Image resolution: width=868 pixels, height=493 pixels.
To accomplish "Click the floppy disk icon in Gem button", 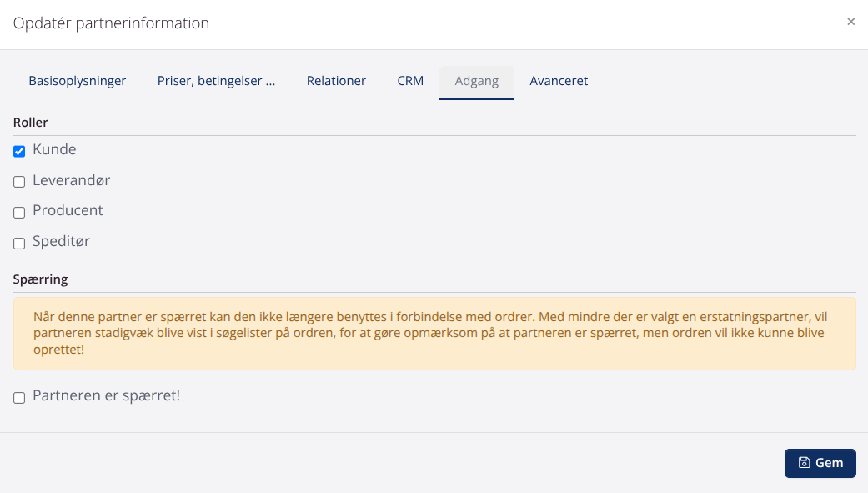I will pyautogui.click(x=804, y=463).
